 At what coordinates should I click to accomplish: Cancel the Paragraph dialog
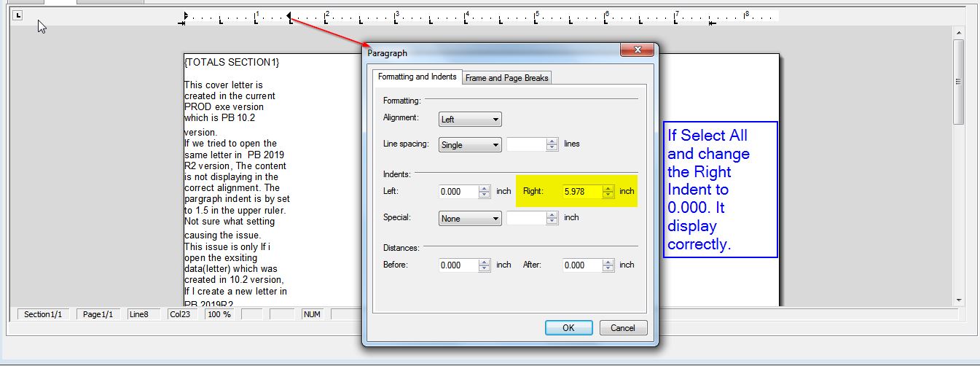pyautogui.click(x=623, y=328)
